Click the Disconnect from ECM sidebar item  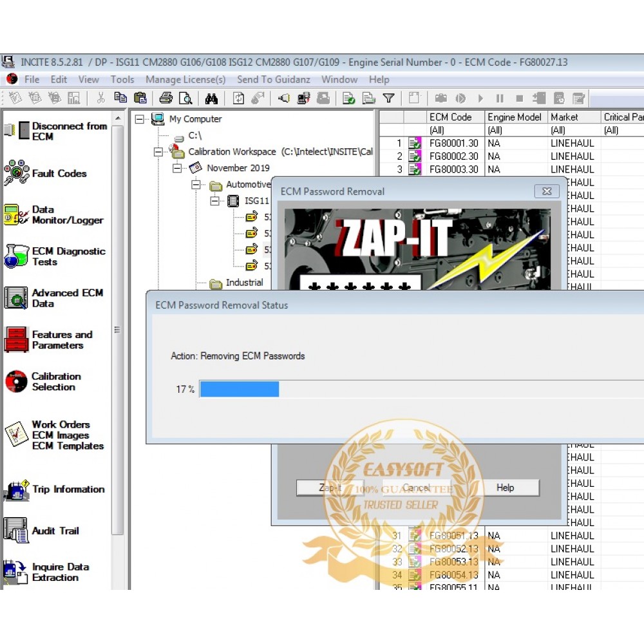click(x=56, y=131)
